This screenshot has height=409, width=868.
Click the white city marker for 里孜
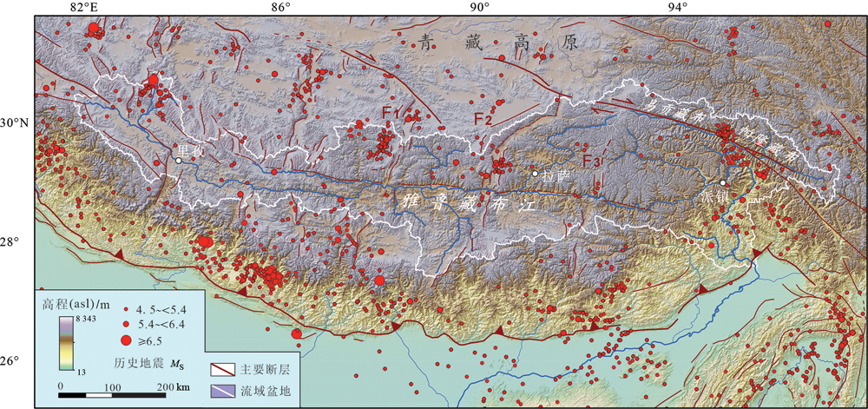(178, 161)
